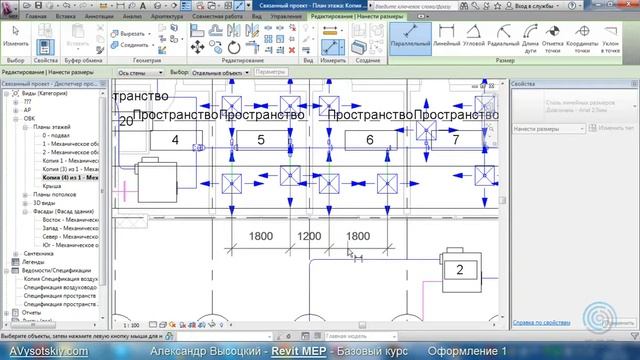Click the text tool 'A' in quick access toolbar
The image size is (640, 360).
click(x=143, y=6)
